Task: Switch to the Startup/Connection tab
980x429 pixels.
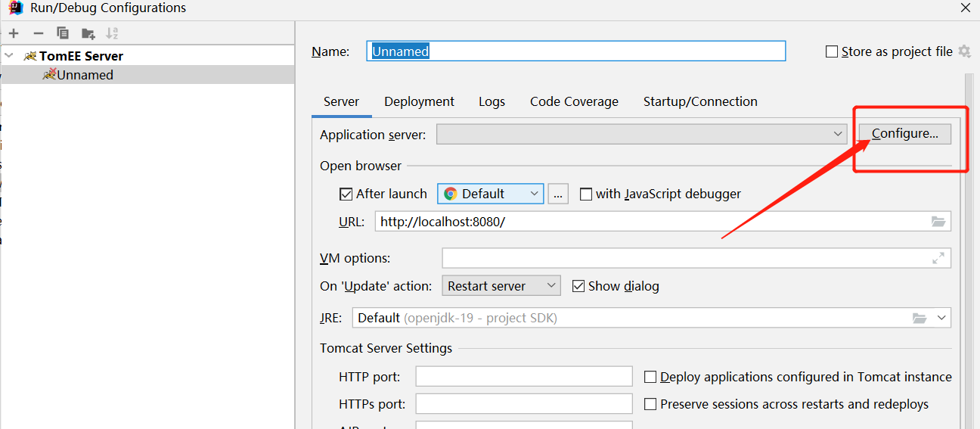Action: coord(700,101)
